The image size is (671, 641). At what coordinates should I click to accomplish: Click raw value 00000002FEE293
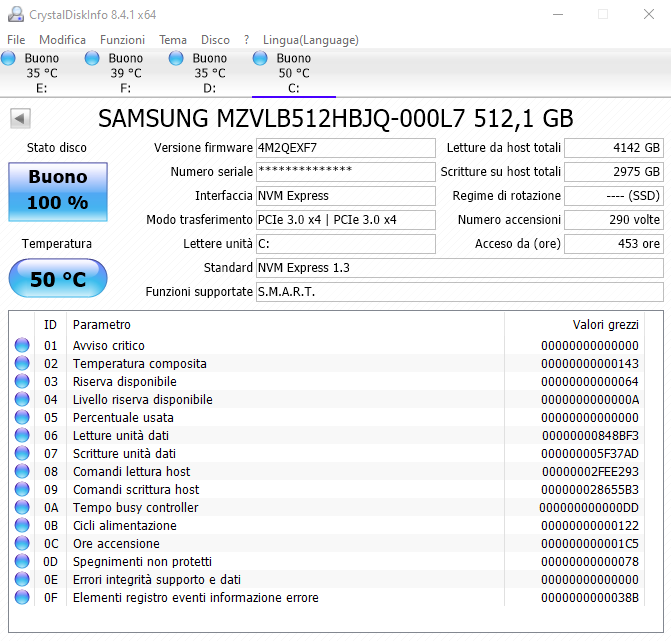pyautogui.click(x=590, y=472)
